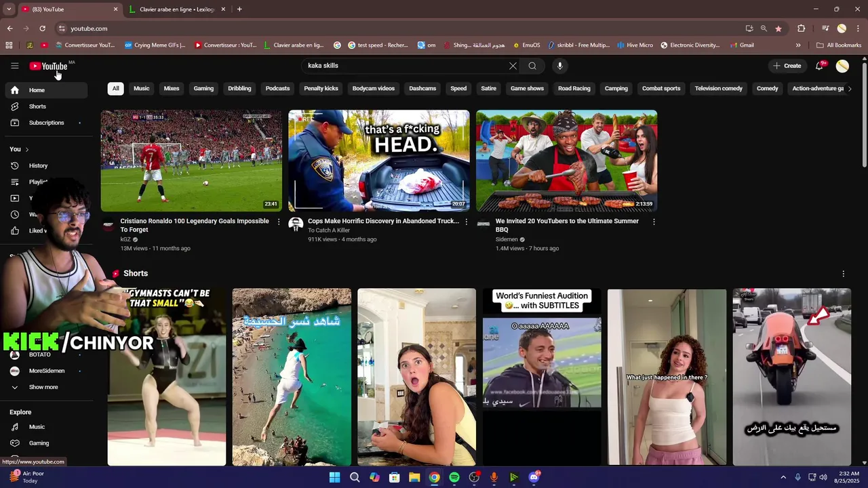The width and height of the screenshot is (868, 488).
Task: Select the Gaming filter chip
Action: pyautogui.click(x=203, y=89)
